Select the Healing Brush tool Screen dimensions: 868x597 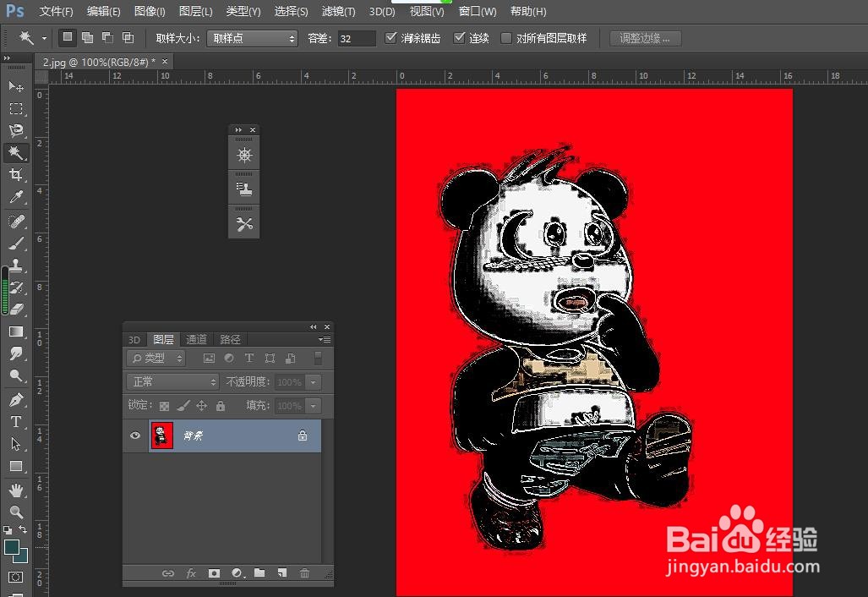16,222
